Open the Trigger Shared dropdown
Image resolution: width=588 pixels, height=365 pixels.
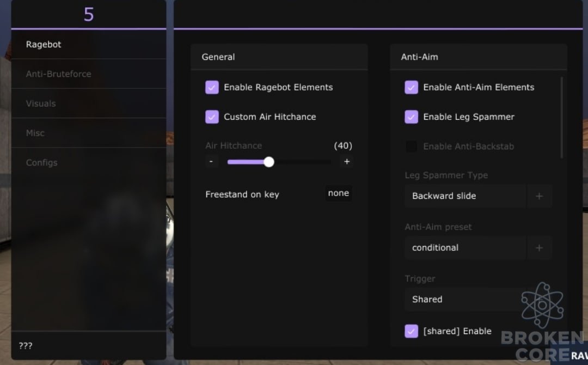pyautogui.click(x=465, y=299)
